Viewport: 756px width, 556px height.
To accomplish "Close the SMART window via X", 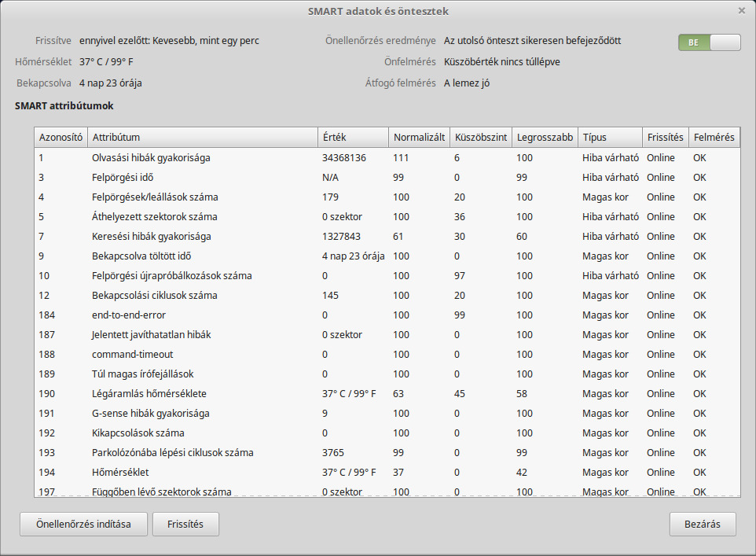I will [742, 11].
